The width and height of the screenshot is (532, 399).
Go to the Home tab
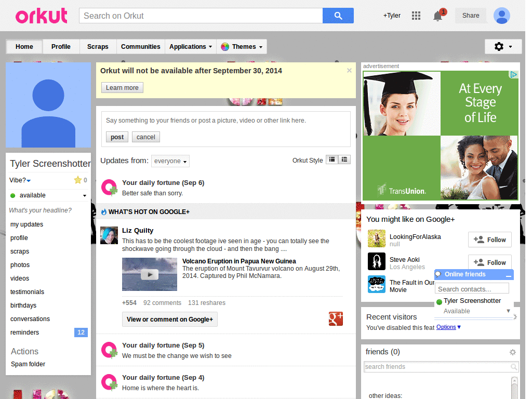click(x=24, y=46)
